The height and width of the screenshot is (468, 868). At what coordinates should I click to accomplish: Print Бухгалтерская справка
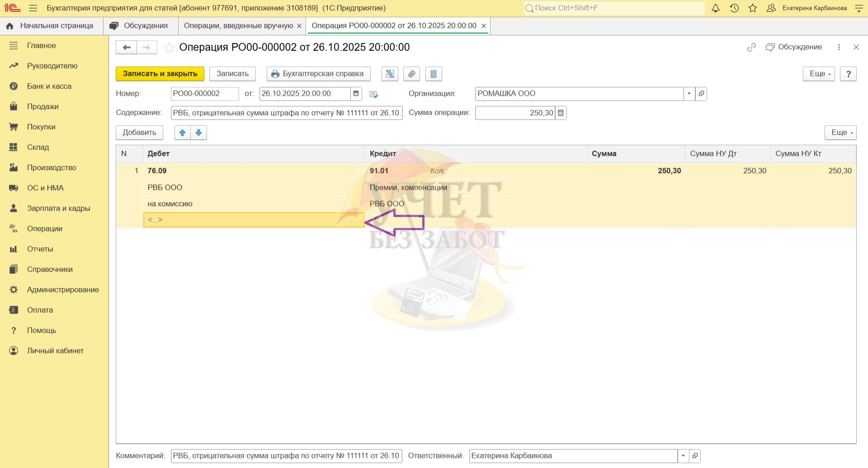318,74
